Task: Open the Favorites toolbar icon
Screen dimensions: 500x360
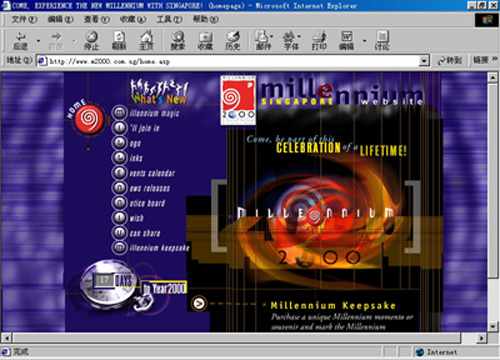Action: 205,40
